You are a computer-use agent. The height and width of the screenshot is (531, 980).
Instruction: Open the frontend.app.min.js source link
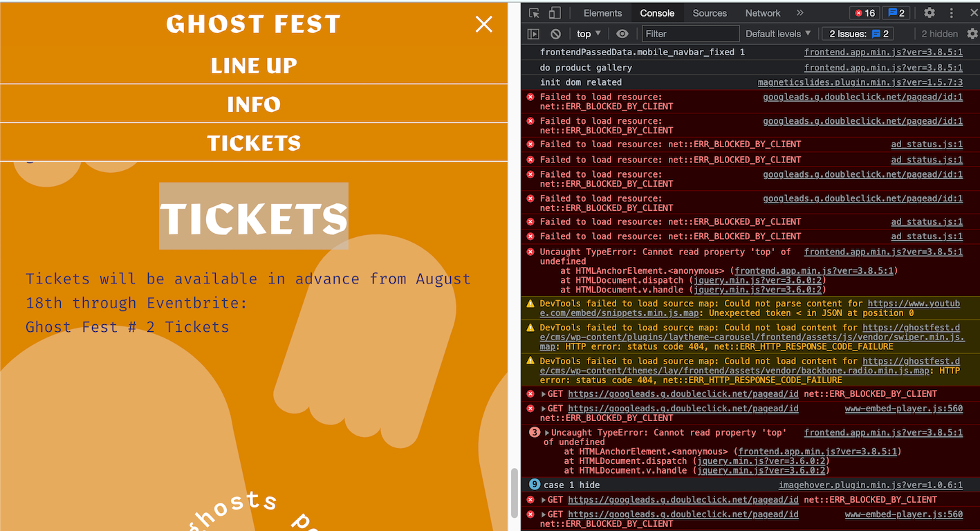click(x=883, y=52)
